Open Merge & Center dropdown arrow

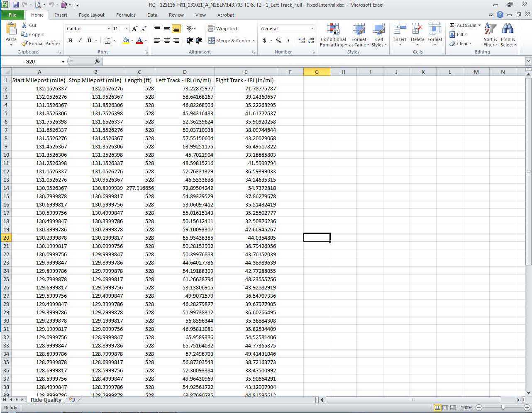pos(254,41)
